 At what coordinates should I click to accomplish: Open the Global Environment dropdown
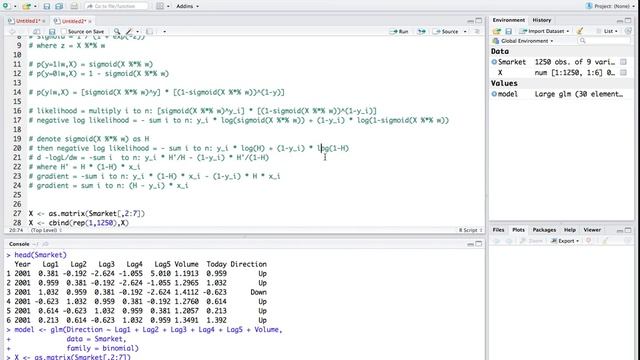(x=523, y=41)
